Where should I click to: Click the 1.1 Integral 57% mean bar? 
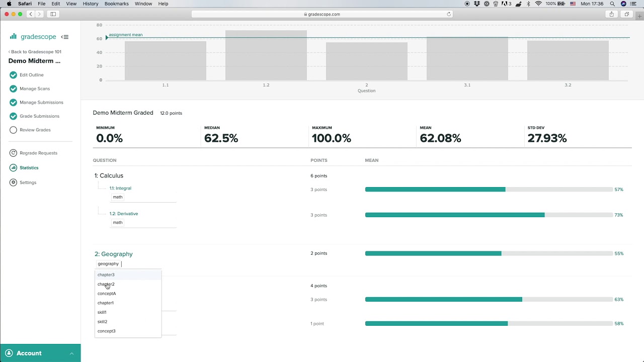(x=489, y=190)
